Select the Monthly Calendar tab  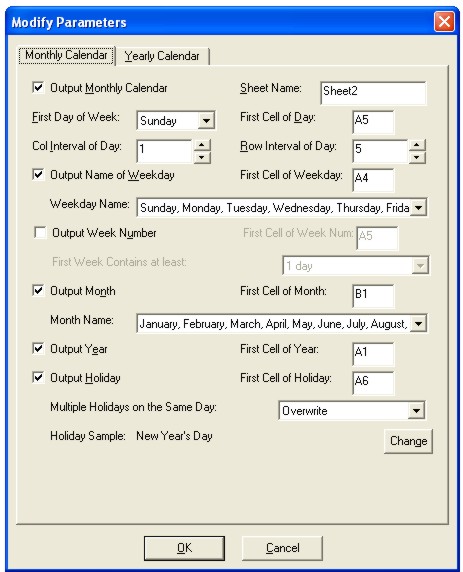(66, 55)
